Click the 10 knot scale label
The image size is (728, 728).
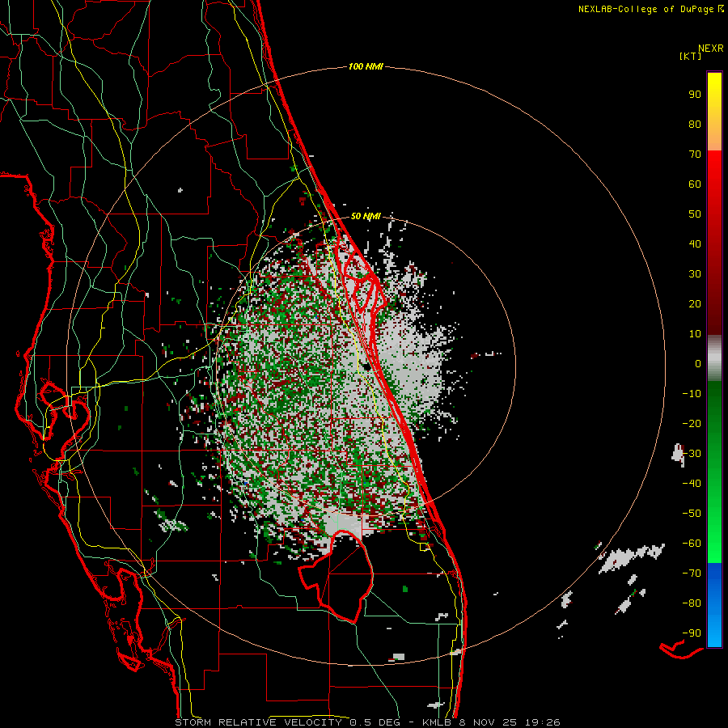click(695, 334)
